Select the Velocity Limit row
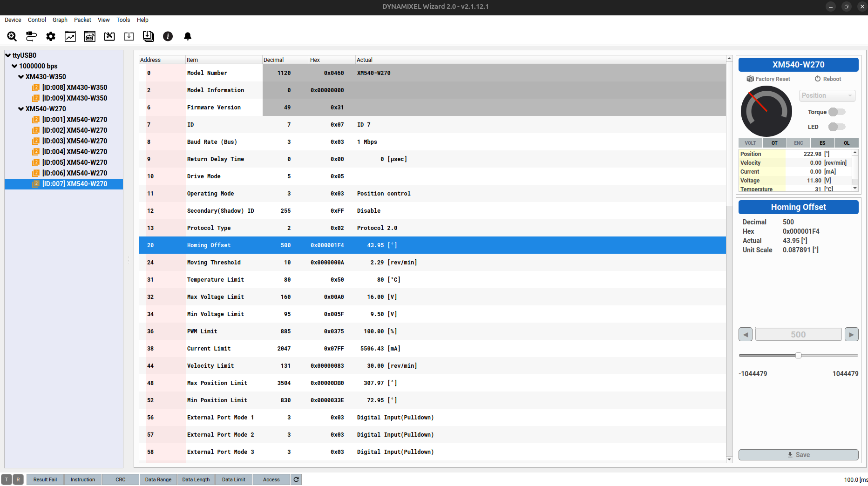The image size is (868, 486). (432, 366)
